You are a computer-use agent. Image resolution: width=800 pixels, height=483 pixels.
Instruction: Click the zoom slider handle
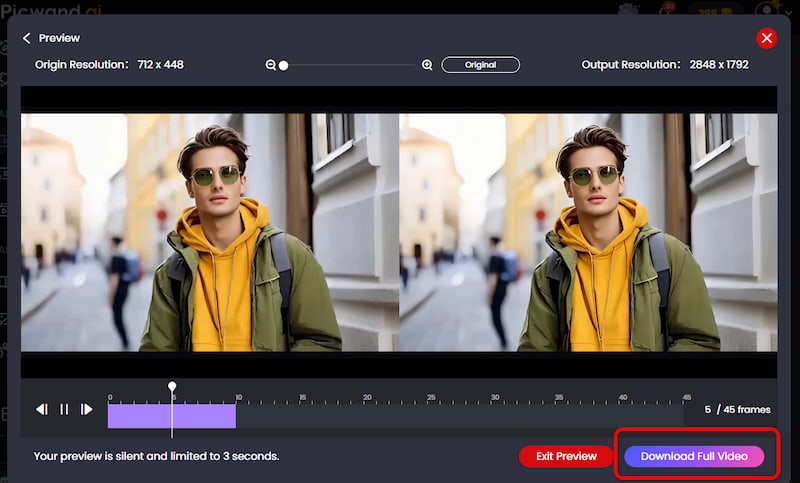(284, 65)
